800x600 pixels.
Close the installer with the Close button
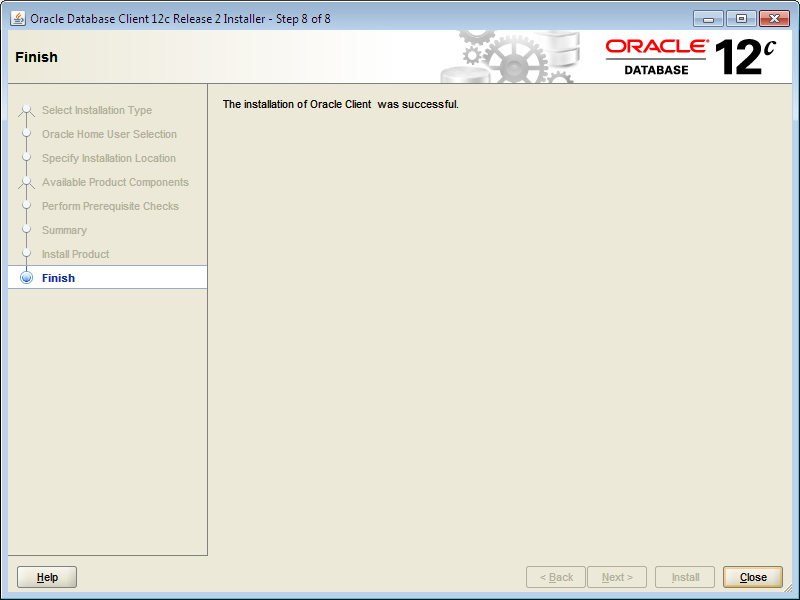[x=752, y=577]
